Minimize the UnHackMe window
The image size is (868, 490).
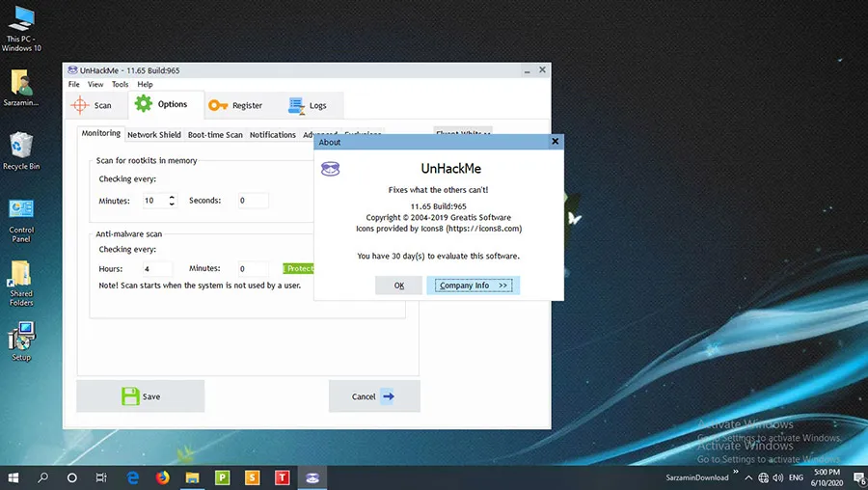(x=527, y=70)
